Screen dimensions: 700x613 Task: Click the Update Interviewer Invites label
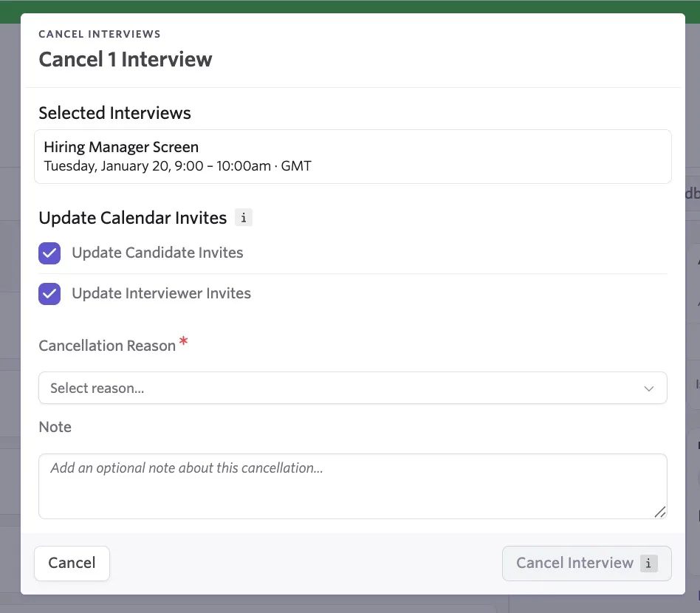pos(161,293)
